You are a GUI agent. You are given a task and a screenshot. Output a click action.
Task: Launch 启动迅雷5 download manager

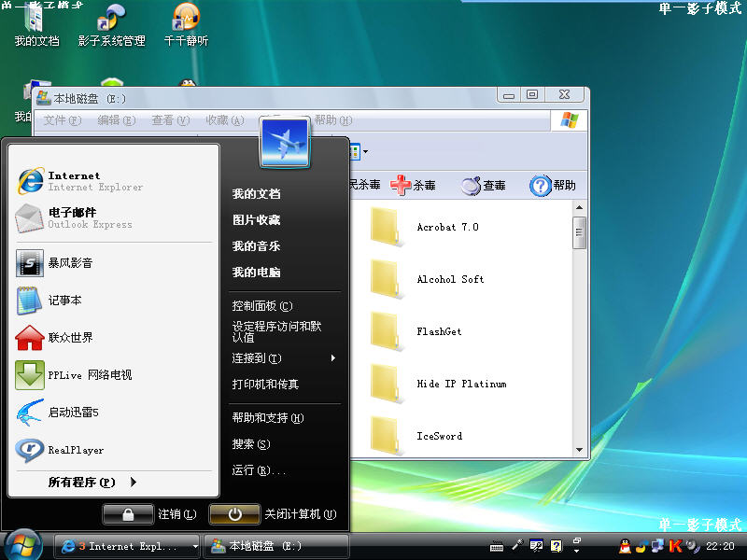[x=73, y=413]
